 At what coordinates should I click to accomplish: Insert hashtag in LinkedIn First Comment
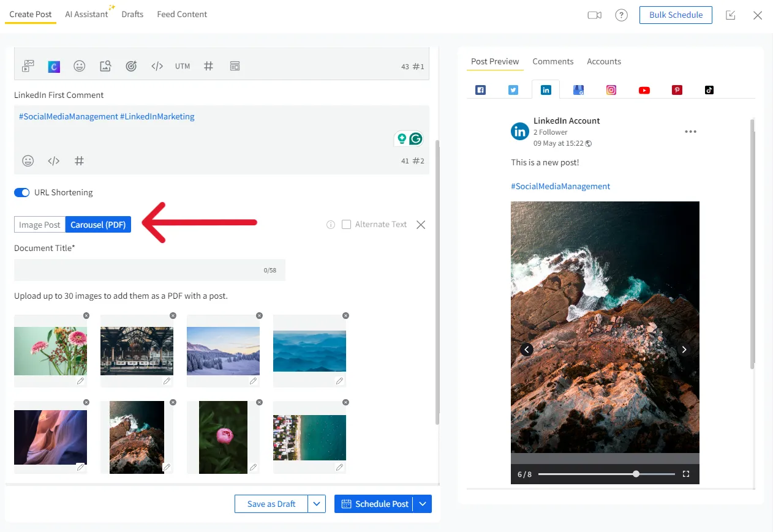coord(79,161)
